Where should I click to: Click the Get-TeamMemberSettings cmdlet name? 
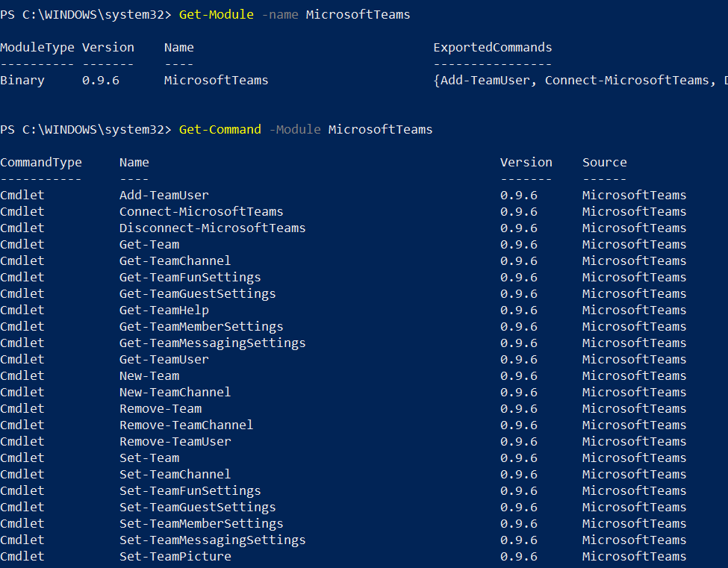[x=201, y=327]
